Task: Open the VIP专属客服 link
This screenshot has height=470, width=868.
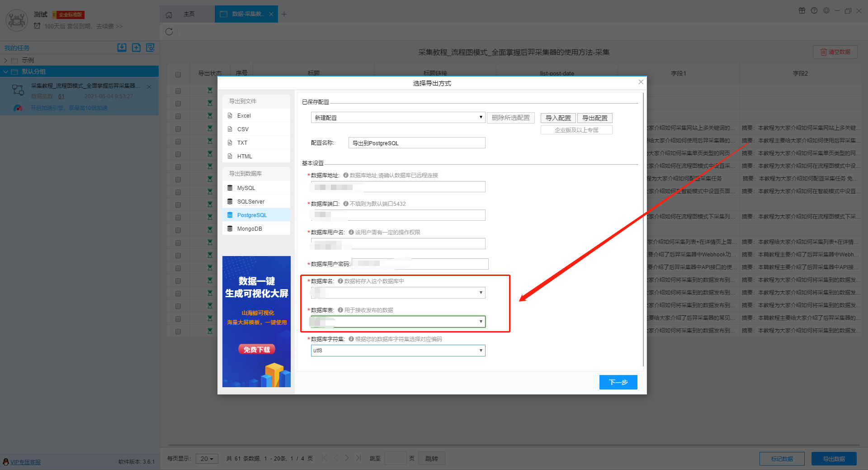Action: 25,462
